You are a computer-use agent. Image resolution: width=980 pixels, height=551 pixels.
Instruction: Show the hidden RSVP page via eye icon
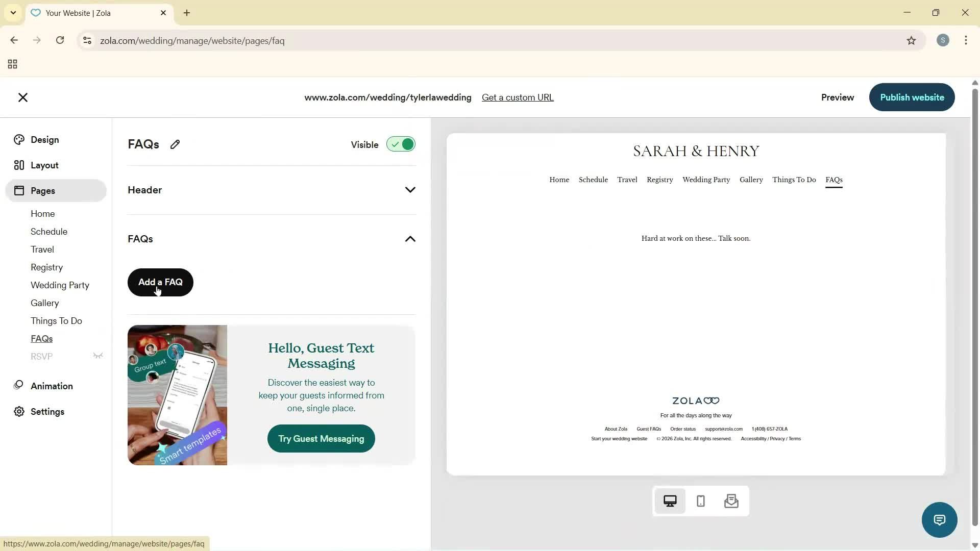(x=98, y=356)
